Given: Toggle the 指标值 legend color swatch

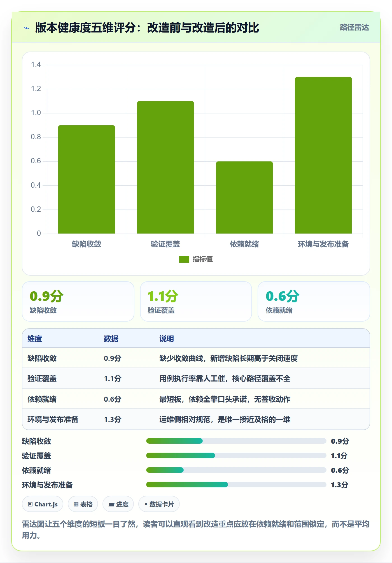Looking at the screenshot, I should pos(184,259).
